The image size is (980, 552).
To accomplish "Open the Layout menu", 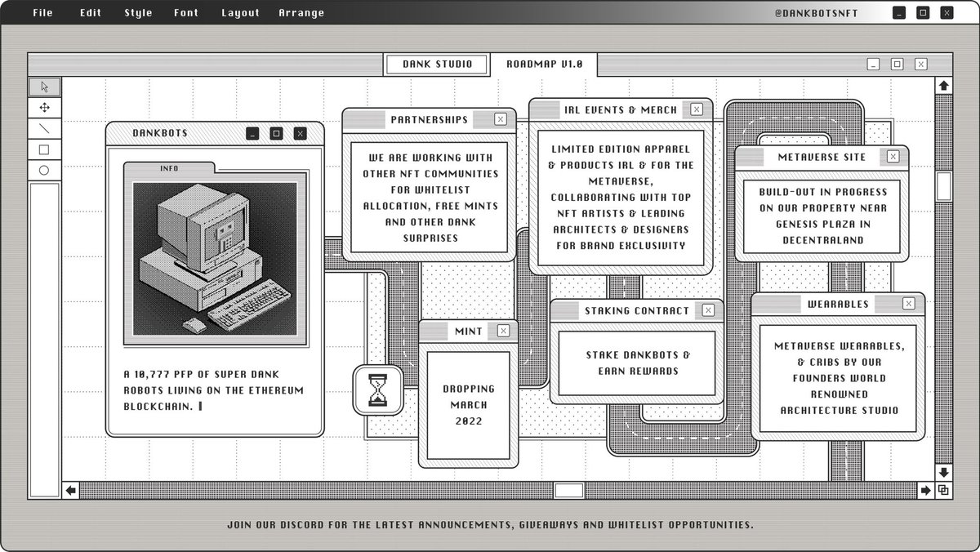I will coord(240,12).
